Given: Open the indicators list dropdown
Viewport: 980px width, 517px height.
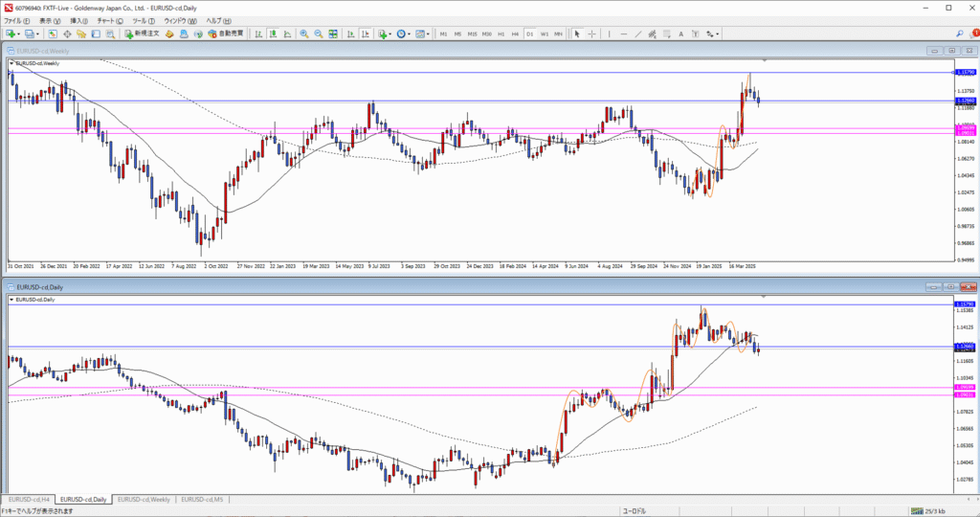Looking at the screenshot, I should tap(385, 34).
